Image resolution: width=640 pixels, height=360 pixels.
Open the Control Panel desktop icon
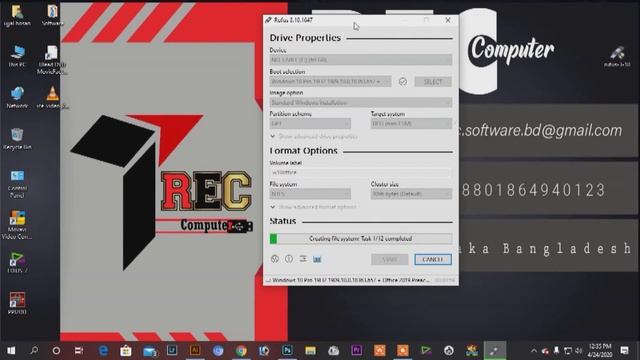tap(17, 184)
